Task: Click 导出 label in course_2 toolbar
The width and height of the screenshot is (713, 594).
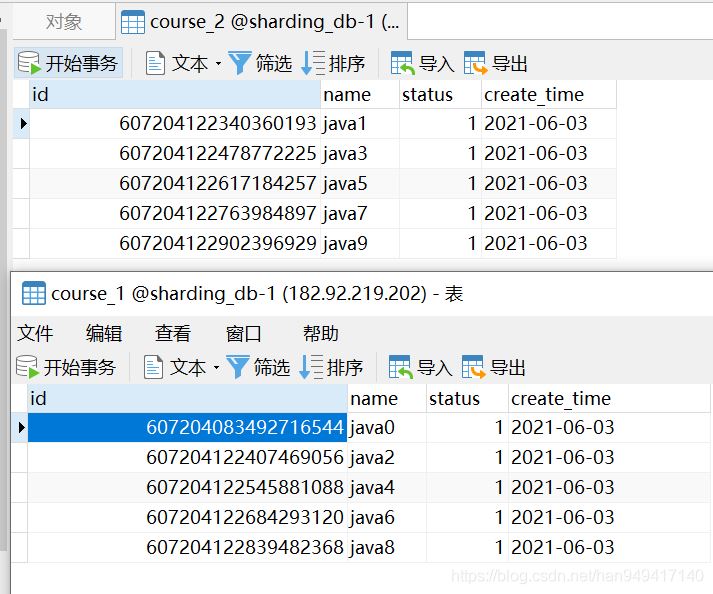Action: 510,63
